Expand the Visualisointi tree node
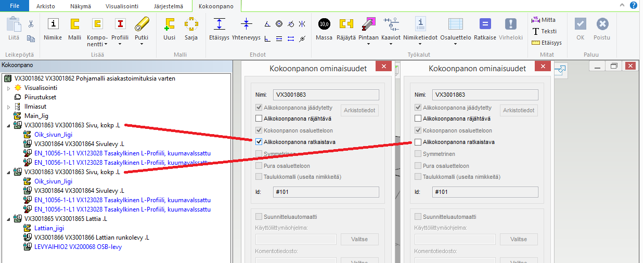 [x=9, y=88]
